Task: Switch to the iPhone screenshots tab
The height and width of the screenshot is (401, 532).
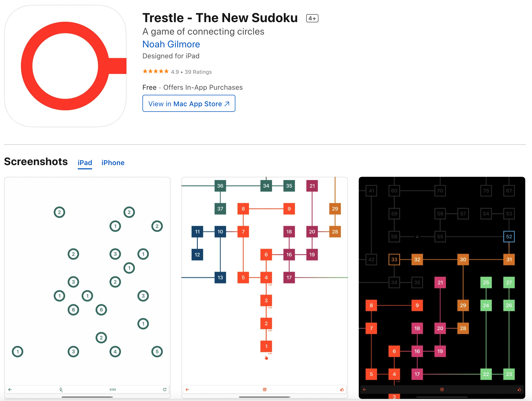Action: click(113, 163)
